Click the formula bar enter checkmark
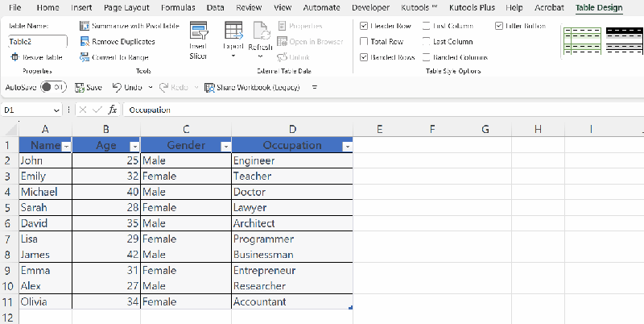This screenshot has width=644, height=324. (97, 110)
